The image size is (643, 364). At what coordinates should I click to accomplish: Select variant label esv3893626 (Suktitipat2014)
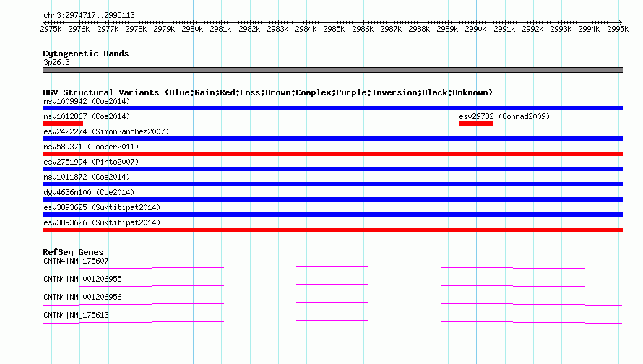click(x=102, y=222)
